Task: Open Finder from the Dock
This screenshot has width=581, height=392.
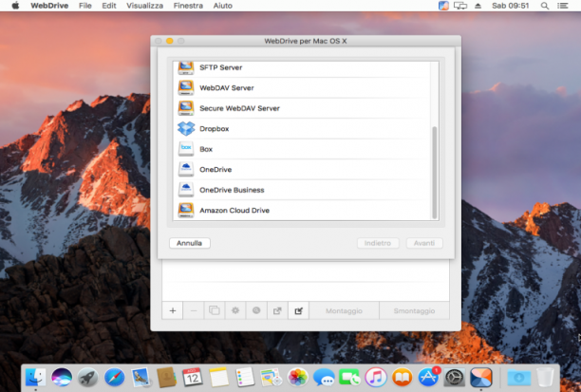Action: pyautogui.click(x=35, y=378)
